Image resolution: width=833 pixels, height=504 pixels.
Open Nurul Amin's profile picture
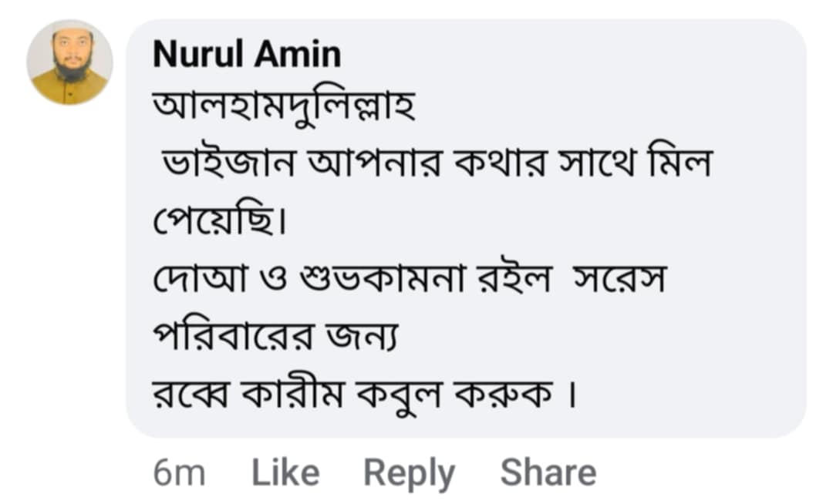click(x=70, y=62)
